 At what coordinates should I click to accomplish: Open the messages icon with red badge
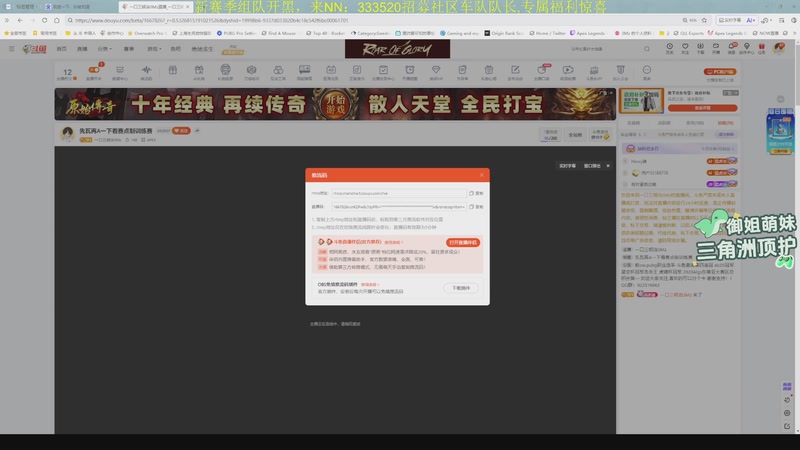click(732, 48)
